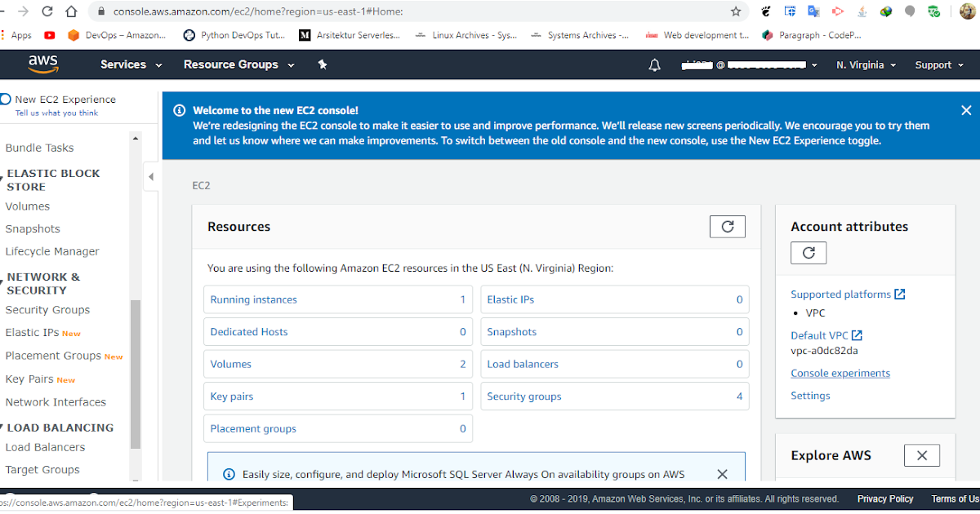
Task: Click inside the browser address bar
Action: coord(327,11)
